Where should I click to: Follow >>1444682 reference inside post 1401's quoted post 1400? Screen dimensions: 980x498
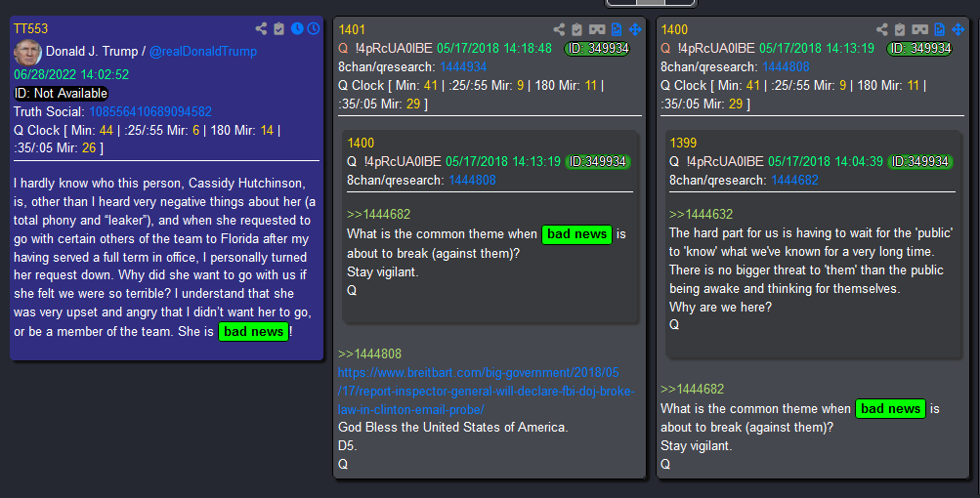(379, 214)
